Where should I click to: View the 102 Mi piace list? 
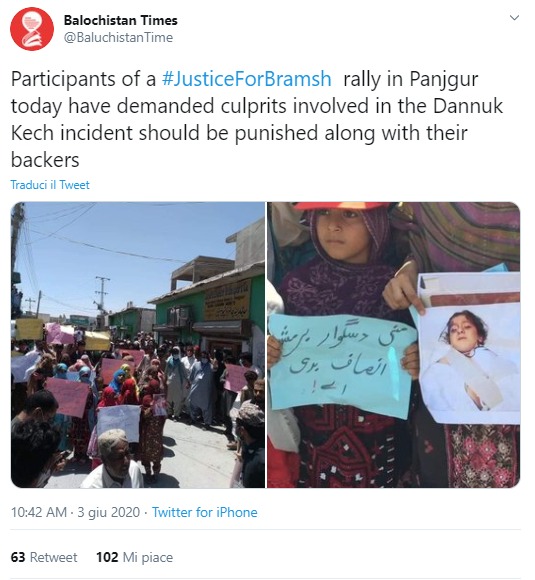click(135, 557)
